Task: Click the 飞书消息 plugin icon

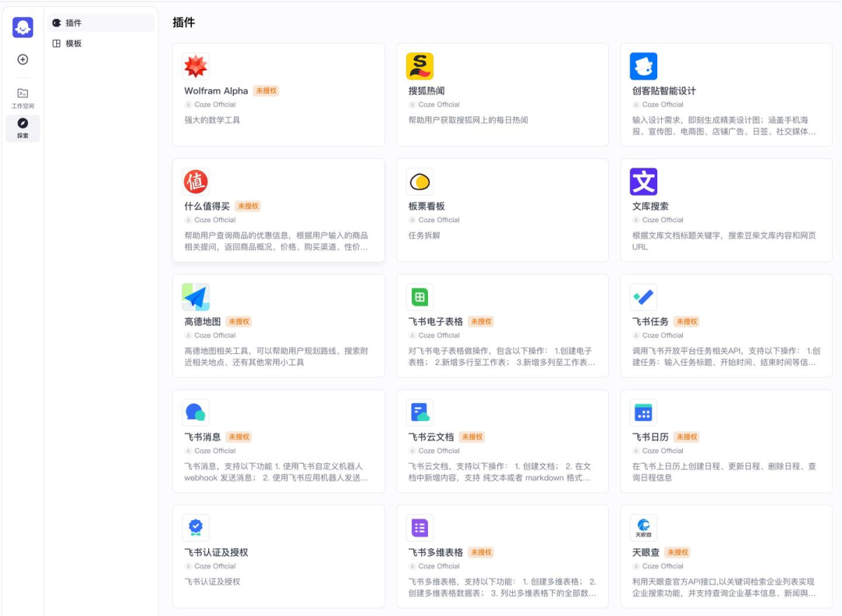Action: pyautogui.click(x=195, y=412)
